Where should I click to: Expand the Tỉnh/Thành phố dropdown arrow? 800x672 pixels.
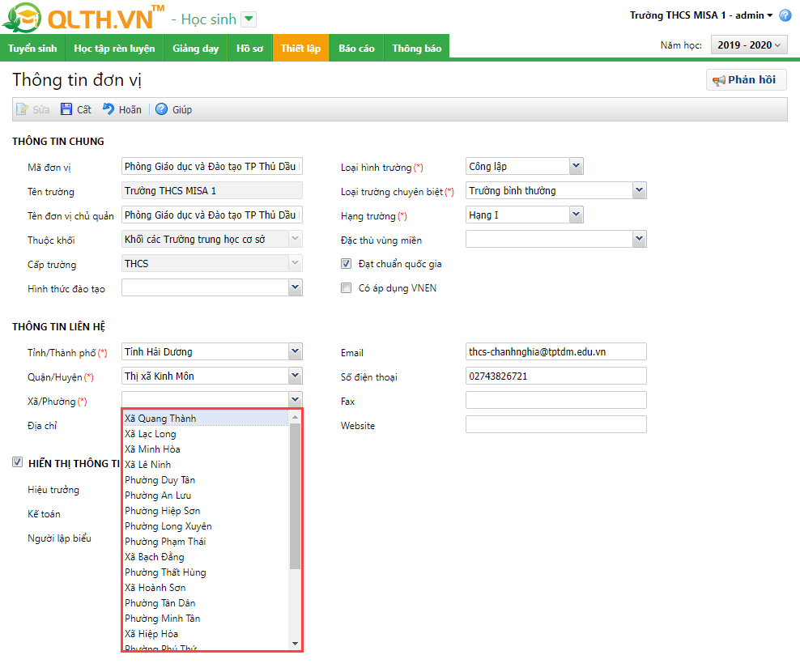click(295, 351)
